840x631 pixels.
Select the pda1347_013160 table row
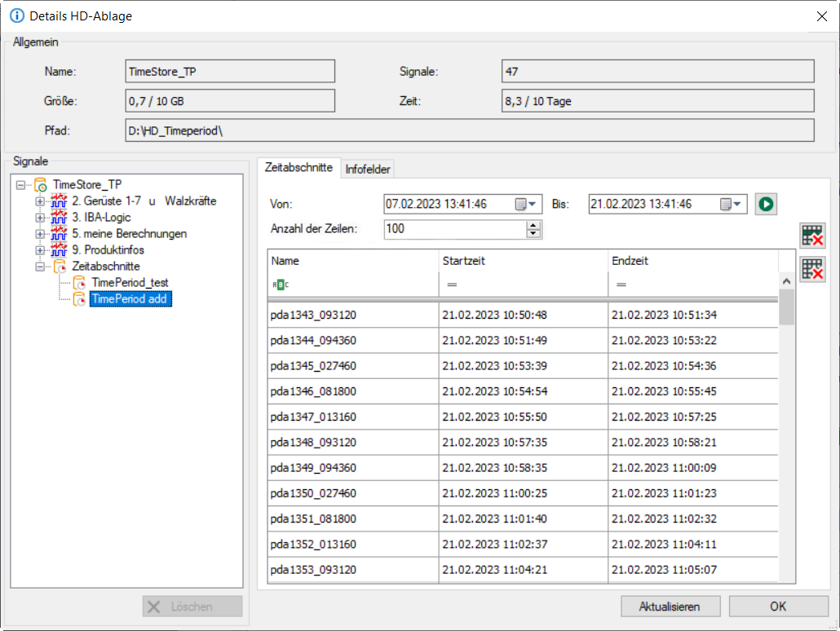[x=352, y=417]
